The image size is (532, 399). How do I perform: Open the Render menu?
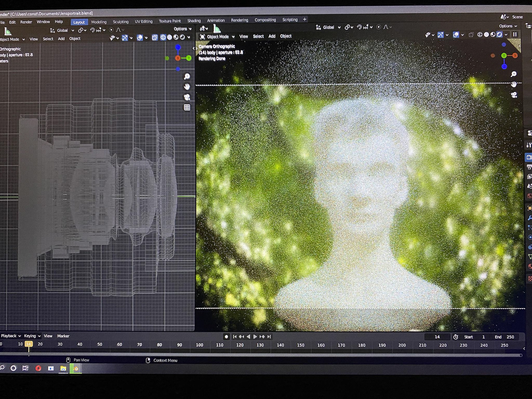tap(26, 22)
